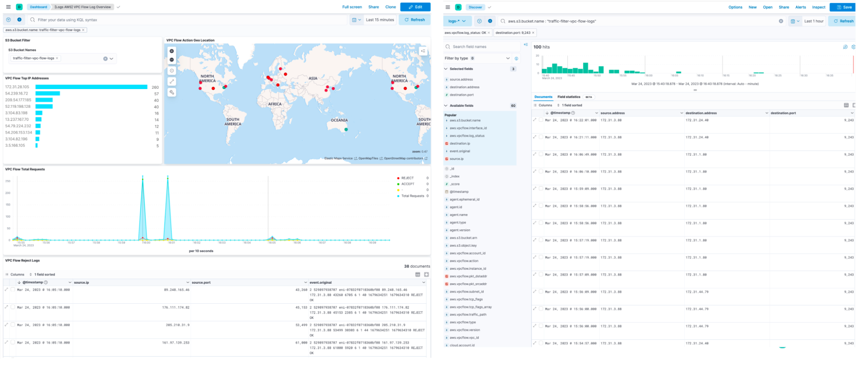Click the Dashboard breadcrumb link
Viewport: 868px width, 368px height.
[x=38, y=7]
